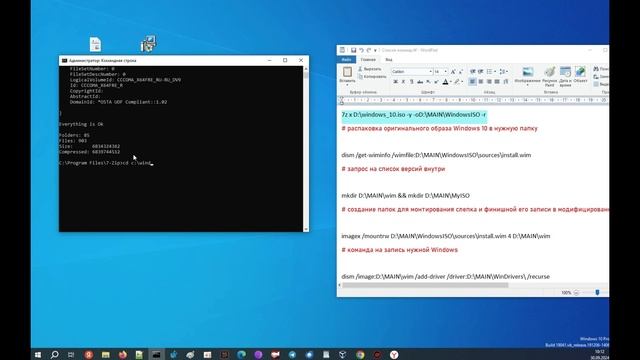Expand the Paste (Вставить) dropdown arrow
The height and width of the screenshot is (360, 640).
(347, 85)
